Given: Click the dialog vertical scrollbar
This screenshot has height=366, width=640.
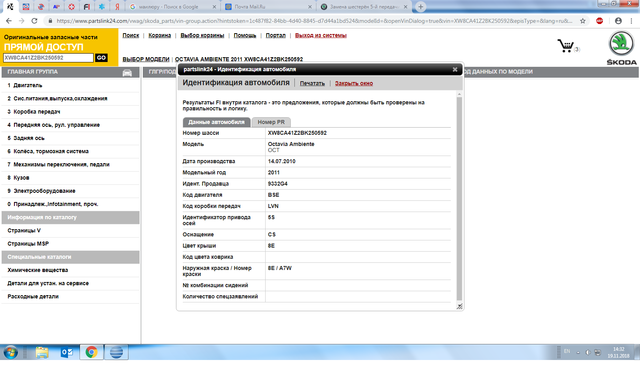Looking at the screenshot, I should click(x=459, y=198).
